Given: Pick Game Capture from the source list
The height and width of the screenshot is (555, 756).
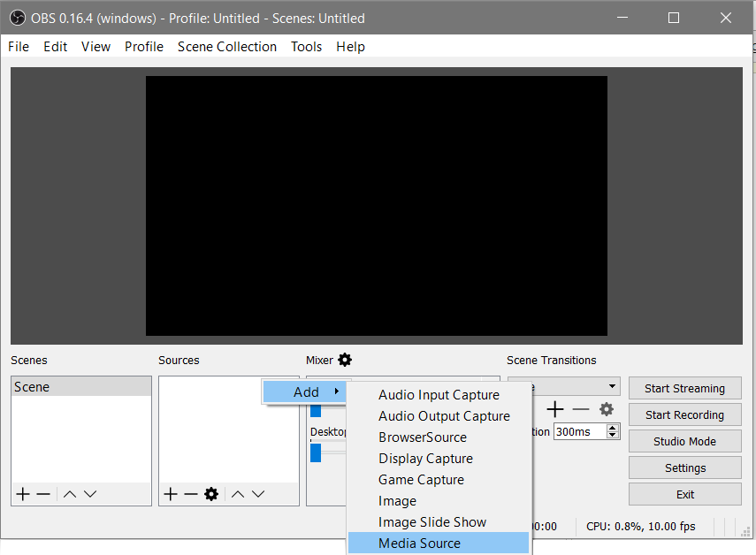Looking at the screenshot, I should (x=439, y=480).
